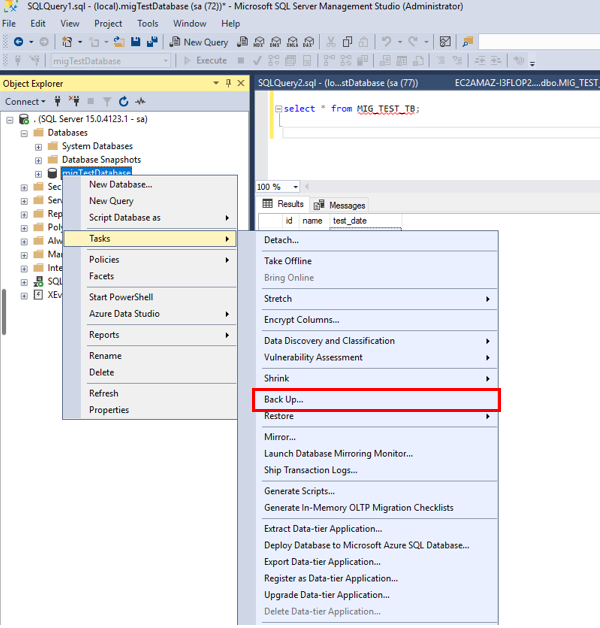
Task: Open the Edit menu
Action: pyautogui.click(x=38, y=24)
